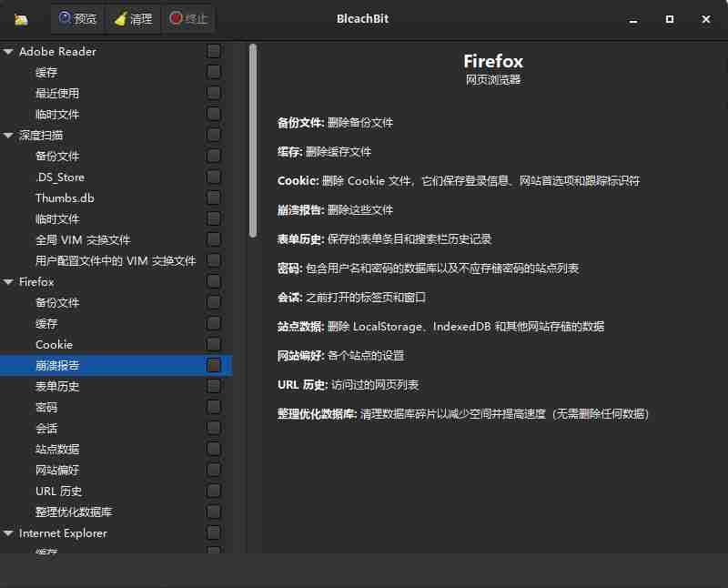Enable the Firefox Cookie checkbox
This screenshot has width=728, height=588.
(214, 344)
